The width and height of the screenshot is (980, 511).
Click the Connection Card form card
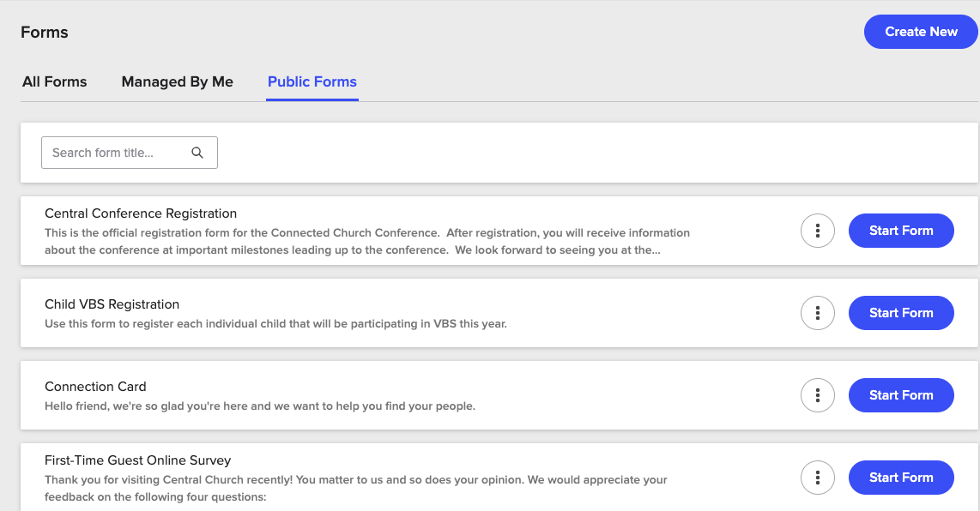coord(429,394)
